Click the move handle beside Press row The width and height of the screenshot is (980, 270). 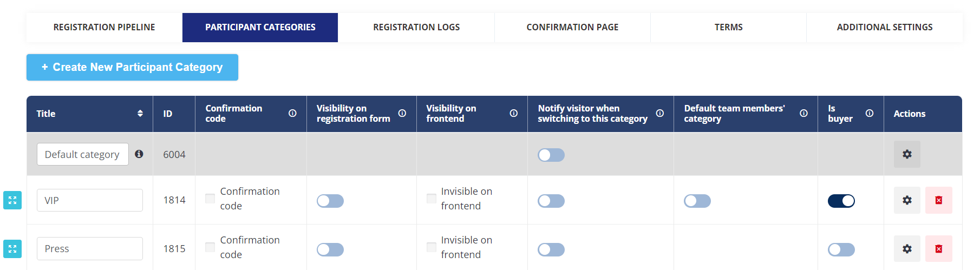click(x=12, y=249)
